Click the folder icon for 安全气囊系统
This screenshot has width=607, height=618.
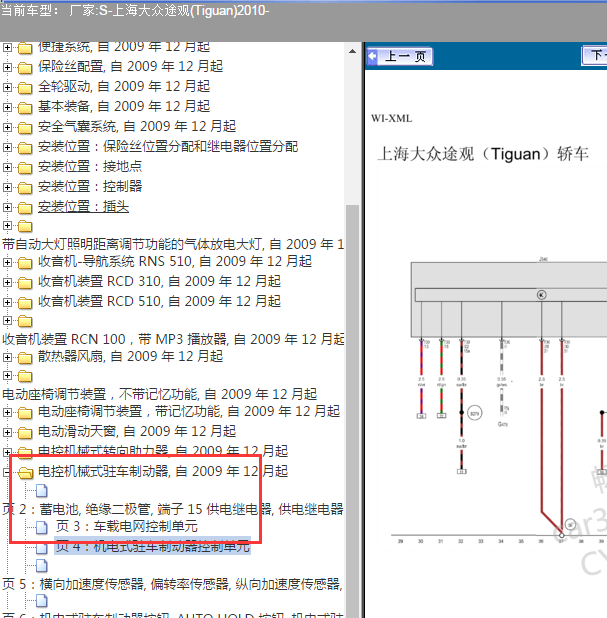pyautogui.click(x=25, y=128)
